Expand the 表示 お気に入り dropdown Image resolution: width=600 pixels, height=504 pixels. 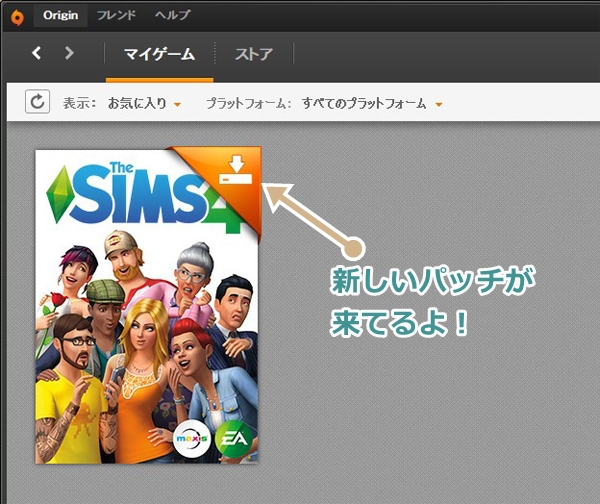click(144, 103)
